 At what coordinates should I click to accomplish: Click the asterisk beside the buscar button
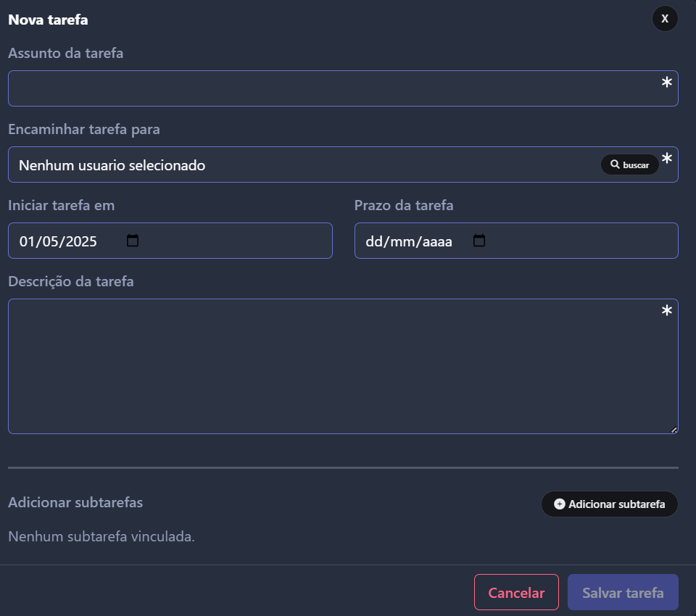pos(666,159)
